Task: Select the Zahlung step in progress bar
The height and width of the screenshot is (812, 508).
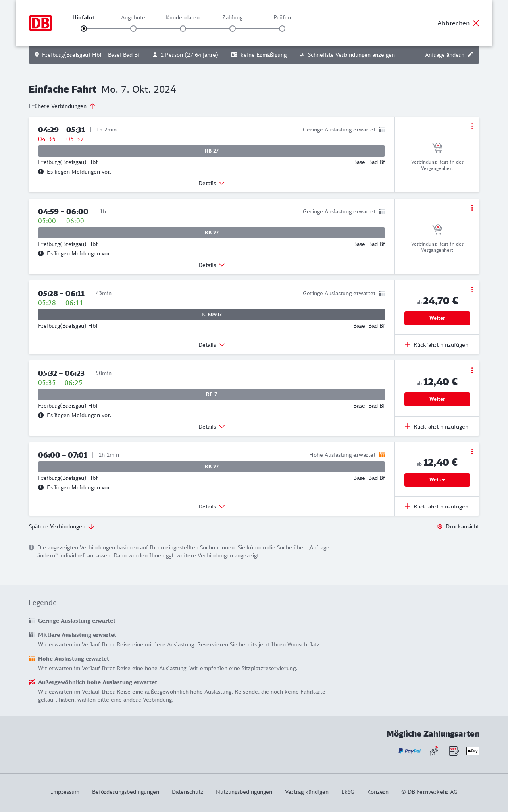Action: (233, 29)
